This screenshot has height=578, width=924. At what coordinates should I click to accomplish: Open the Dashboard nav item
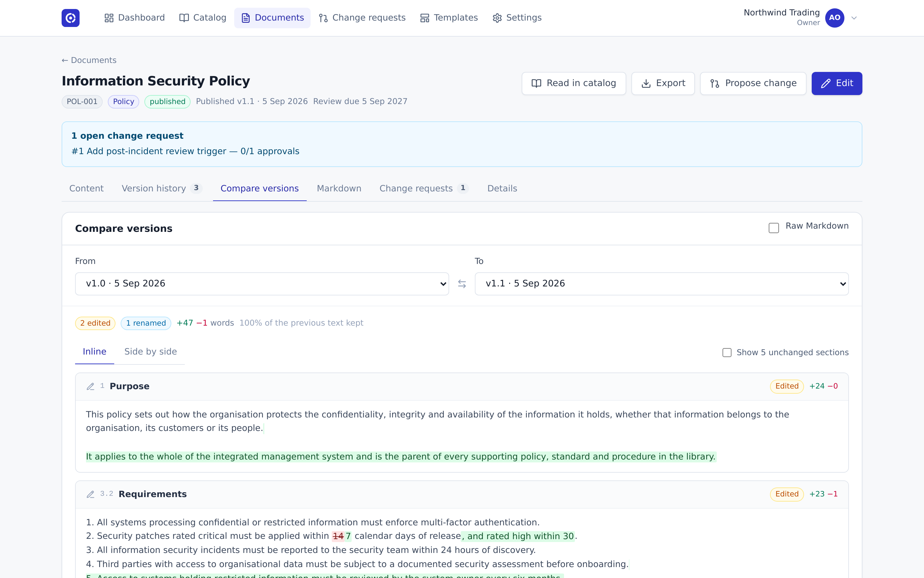pyautogui.click(x=134, y=18)
